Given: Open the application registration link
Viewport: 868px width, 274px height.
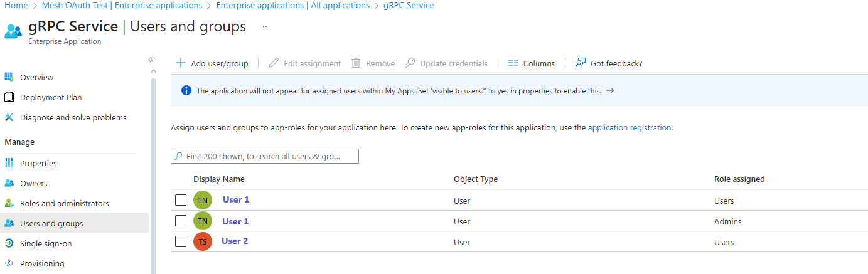Looking at the screenshot, I should [x=630, y=127].
